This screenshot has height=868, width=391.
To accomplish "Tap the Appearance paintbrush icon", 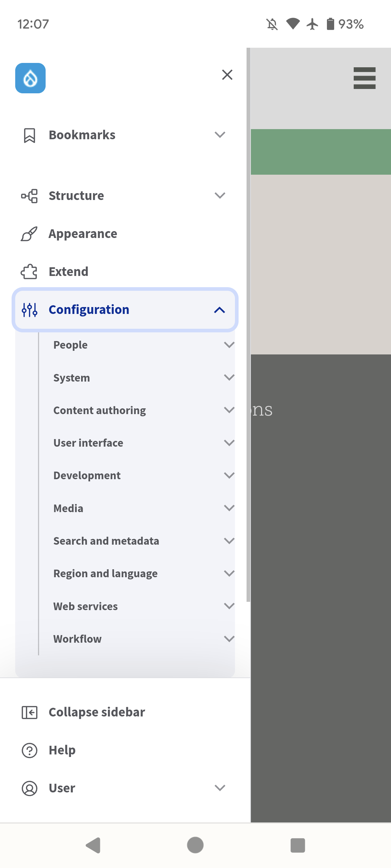I will (x=29, y=234).
